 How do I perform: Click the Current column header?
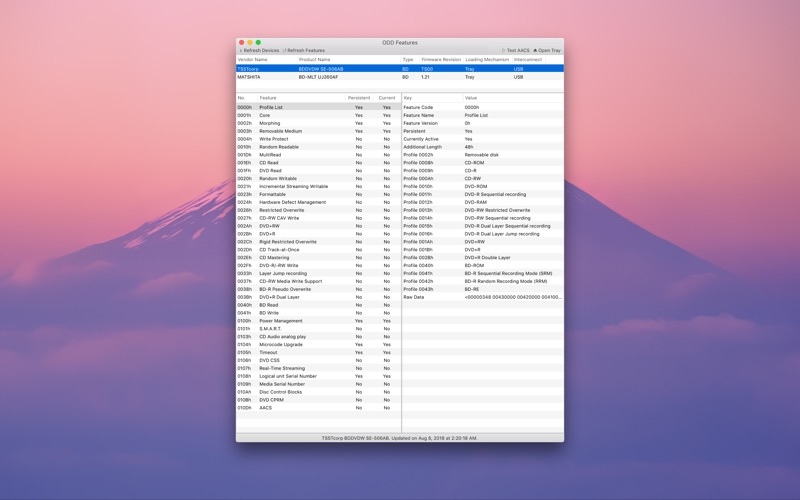tap(387, 98)
